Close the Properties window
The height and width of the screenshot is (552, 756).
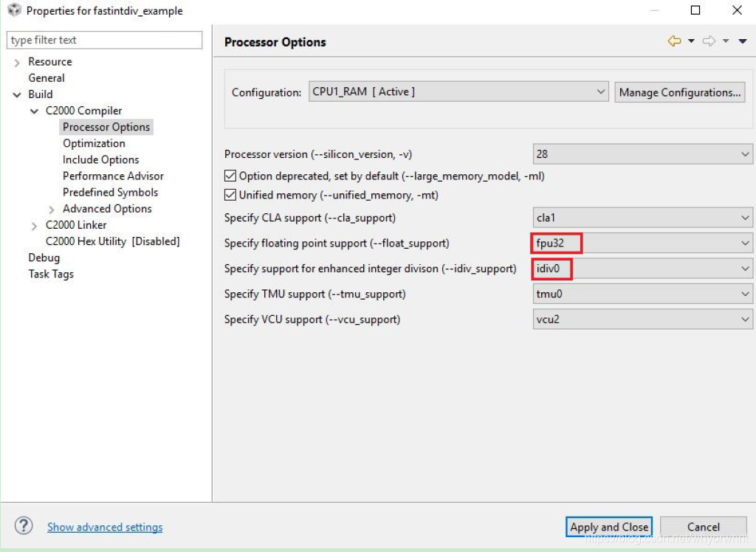pyautogui.click(x=737, y=10)
